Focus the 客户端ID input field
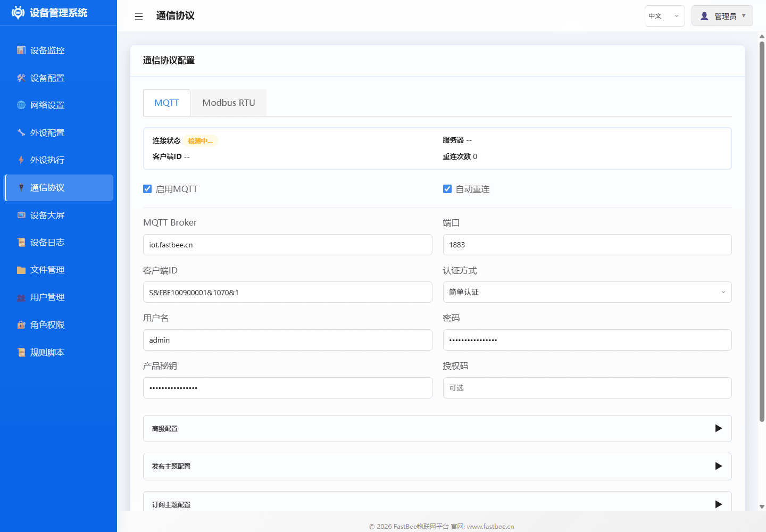The height and width of the screenshot is (532, 766). click(288, 292)
